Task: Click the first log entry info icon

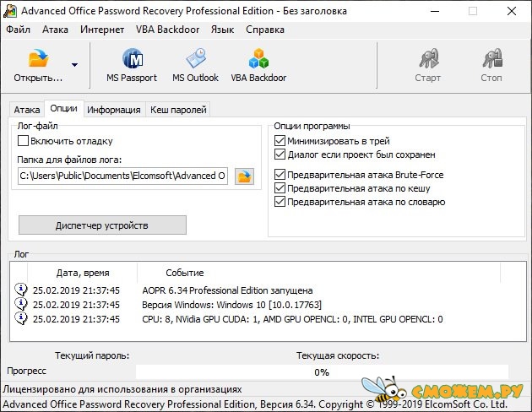Action: (21, 290)
